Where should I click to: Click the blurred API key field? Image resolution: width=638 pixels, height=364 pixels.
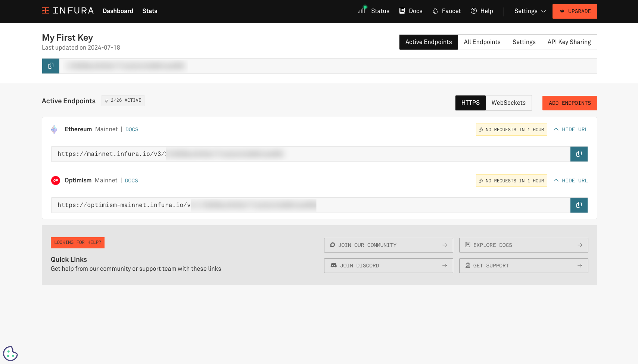(x=328, y=66)
